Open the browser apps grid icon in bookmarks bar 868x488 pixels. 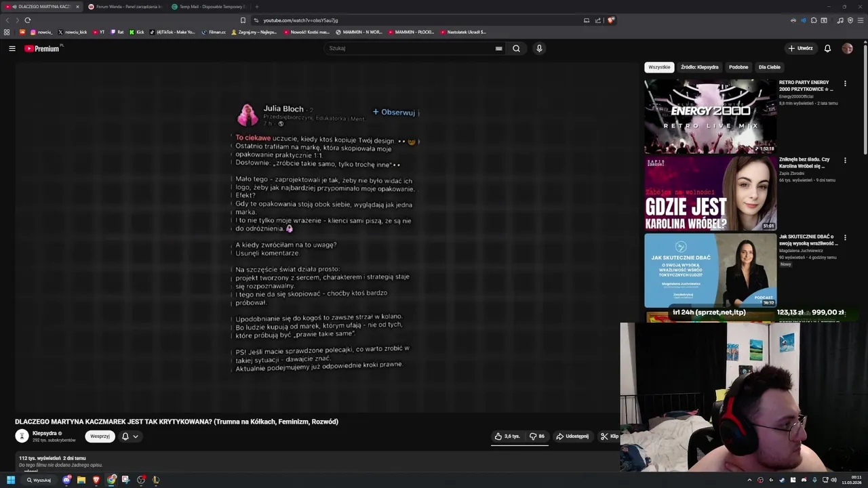point(7,32)
